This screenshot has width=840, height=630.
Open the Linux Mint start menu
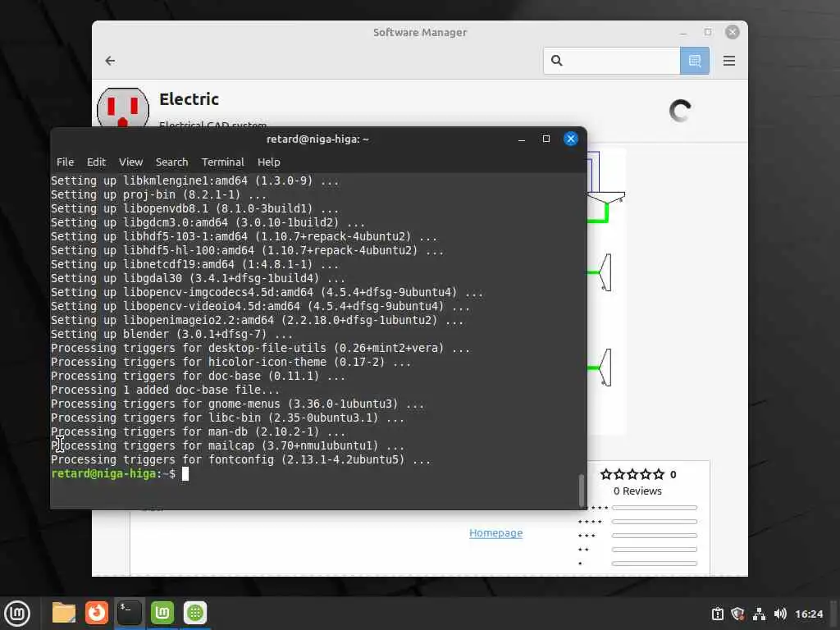click(17, 614)
